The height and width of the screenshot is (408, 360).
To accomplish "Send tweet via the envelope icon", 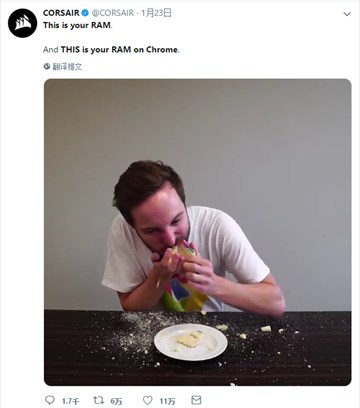I will point(196,400).
